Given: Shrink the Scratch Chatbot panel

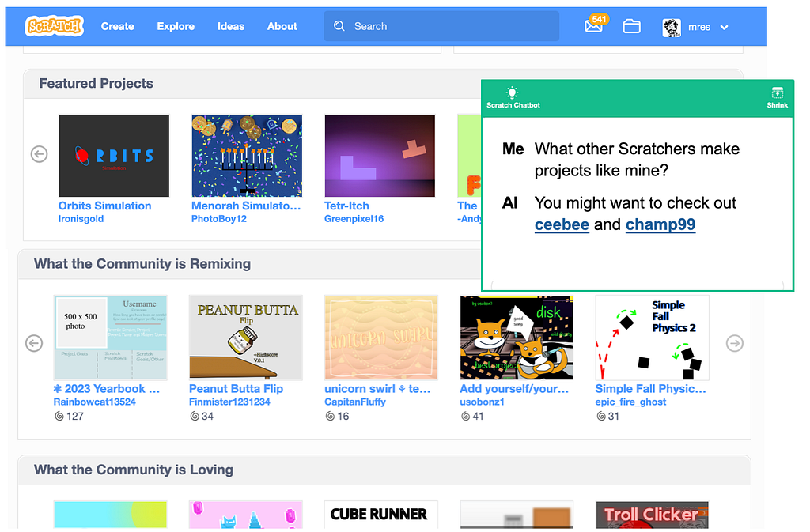Looking at the screenshot, I should tap(777, 97).
